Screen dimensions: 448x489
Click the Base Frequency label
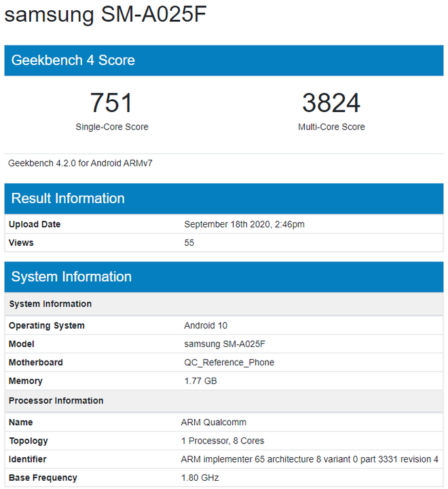[43, 477]
